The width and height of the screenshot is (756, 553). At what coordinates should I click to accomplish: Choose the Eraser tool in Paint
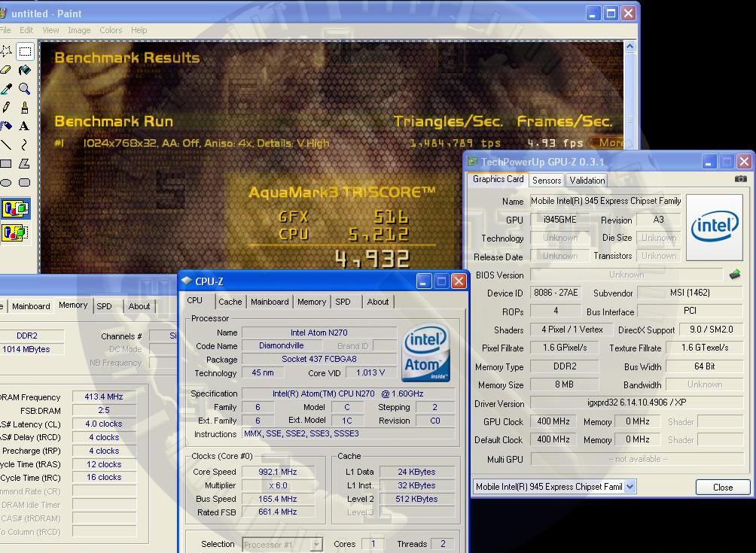6,70
